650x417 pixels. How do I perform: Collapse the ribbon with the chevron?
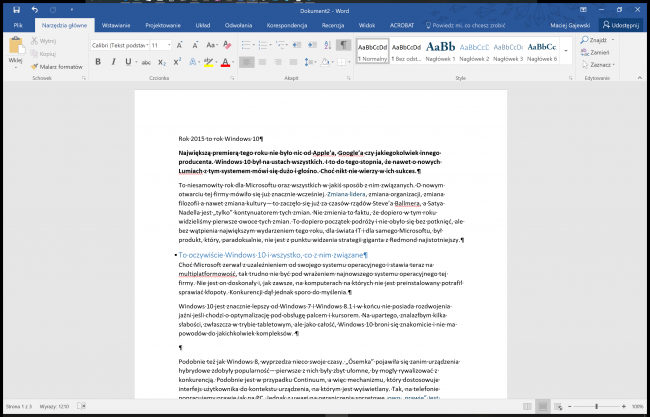(x=640, y=78)
